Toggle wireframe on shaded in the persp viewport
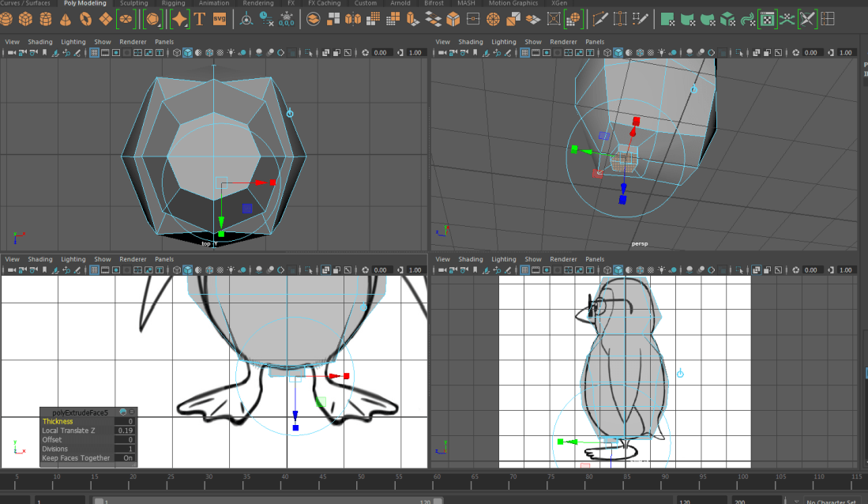 pos(641,52)
